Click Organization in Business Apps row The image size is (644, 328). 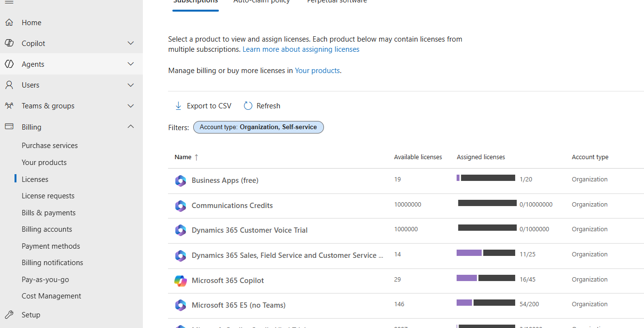pyautogui.click(x=589, y=179)
